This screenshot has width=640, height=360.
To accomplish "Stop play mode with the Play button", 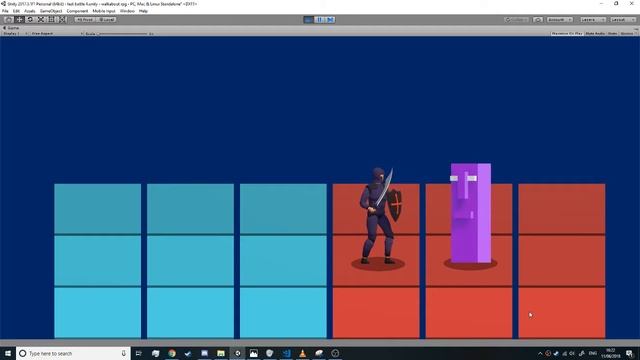I will [309, 20].
